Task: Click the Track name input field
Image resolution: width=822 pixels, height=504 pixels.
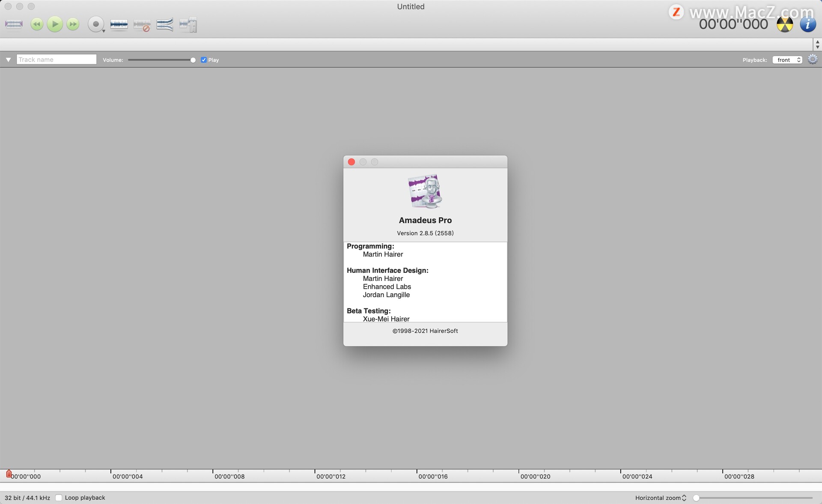Action: tap(57, 60)
